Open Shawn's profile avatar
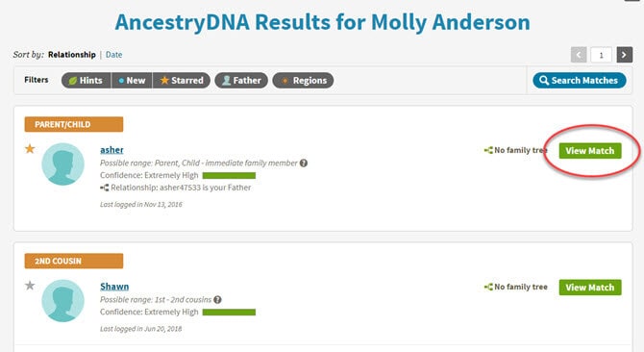 pos(62,301)
